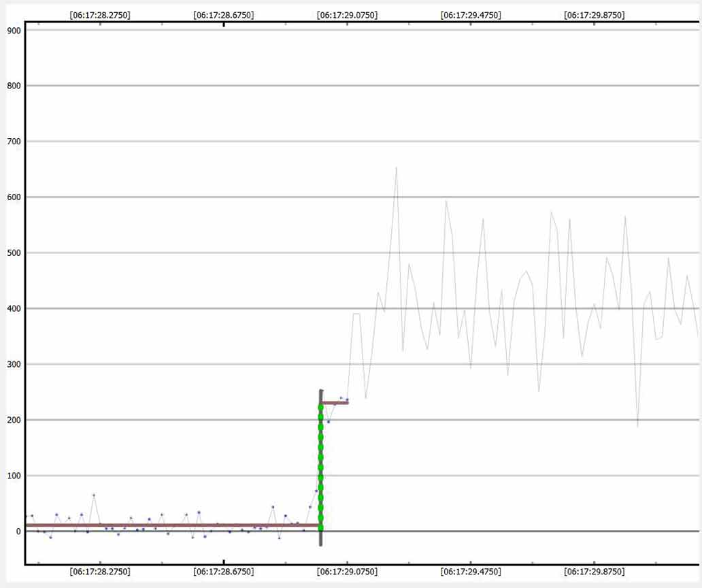Click the top axis label 06:17:28.6750

(x=224, y=14)
